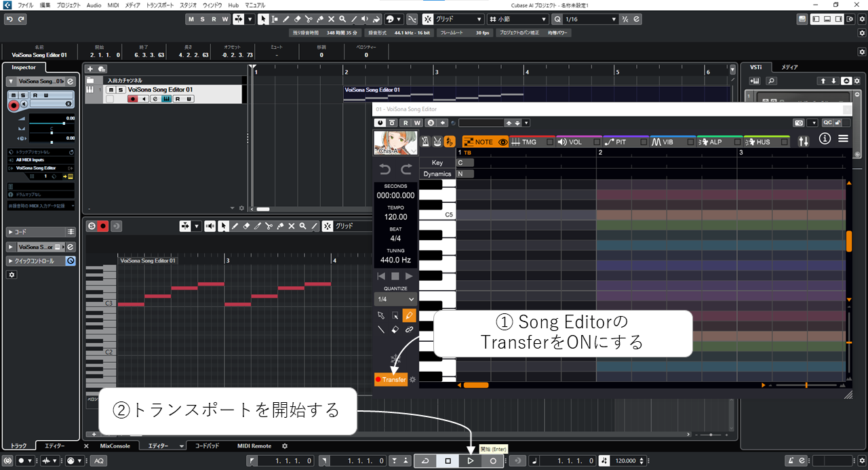This screenshot has height=470, width=868.
Task: Open the プロジェクト menu
Action: click(x=68, y=5)
